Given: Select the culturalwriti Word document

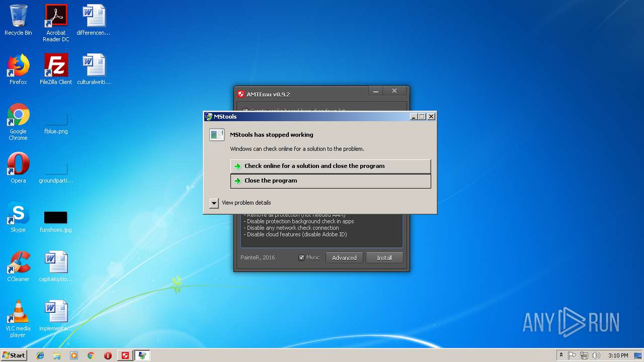Looking at the screenshot, I should (94, 69).
